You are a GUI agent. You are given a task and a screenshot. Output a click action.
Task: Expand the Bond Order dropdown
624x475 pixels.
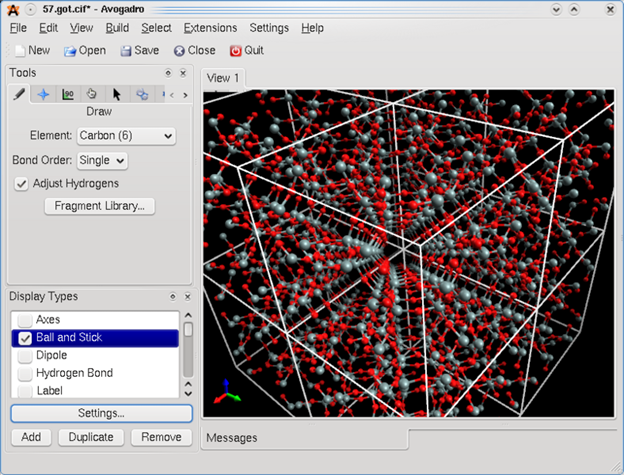point(103,160)
